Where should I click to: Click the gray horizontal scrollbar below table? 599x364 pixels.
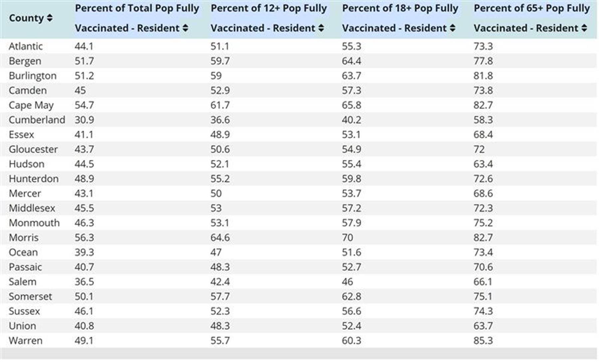(298, 354)
